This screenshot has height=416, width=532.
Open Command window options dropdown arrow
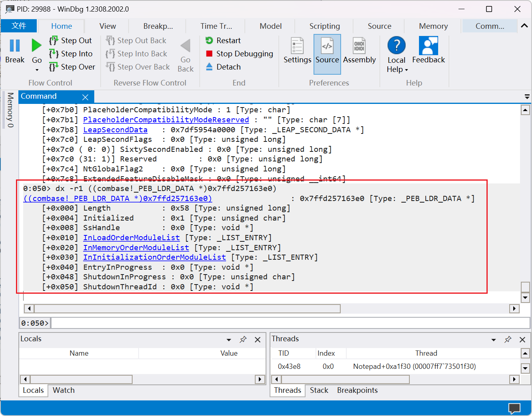pos(527,97)
